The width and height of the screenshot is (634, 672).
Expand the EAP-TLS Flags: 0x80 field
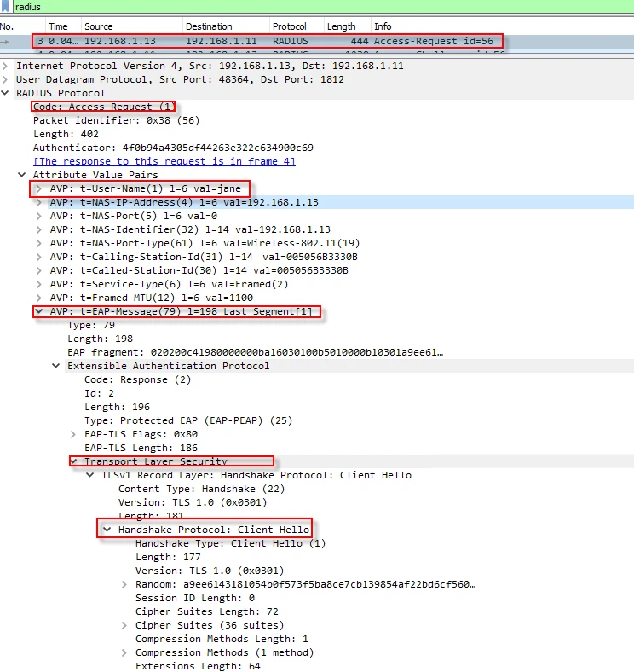click(73, 434)
